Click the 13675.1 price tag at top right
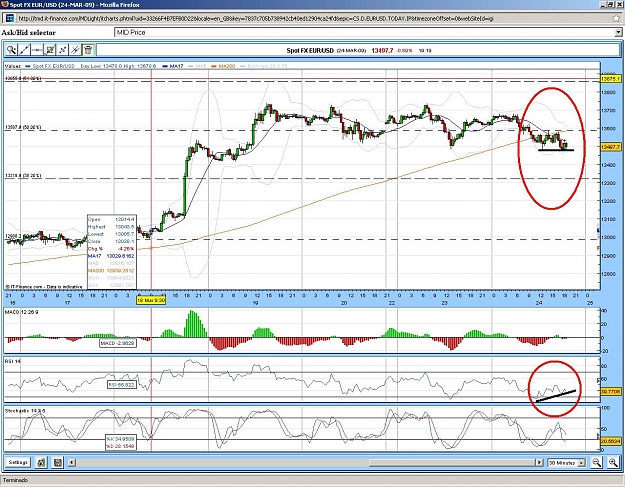625x487 pixels. tap(611, 79)
